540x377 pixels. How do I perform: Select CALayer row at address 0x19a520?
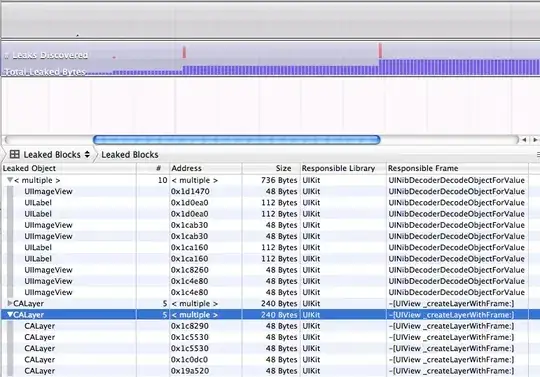pyautogui.click(x=264, y=371)
